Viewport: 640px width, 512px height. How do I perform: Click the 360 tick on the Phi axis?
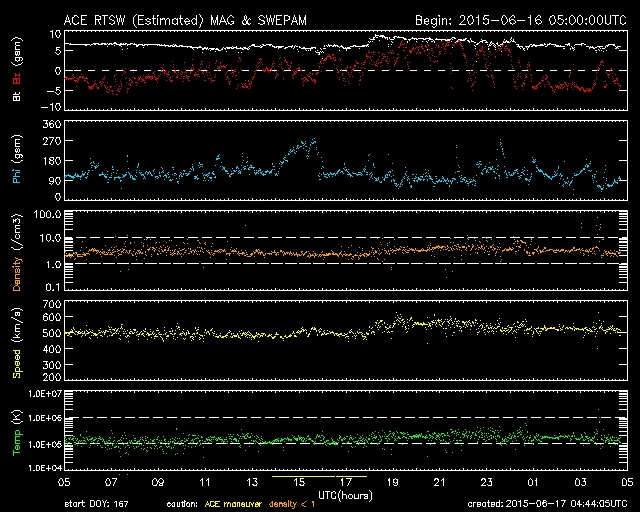[x=51, y=124]
